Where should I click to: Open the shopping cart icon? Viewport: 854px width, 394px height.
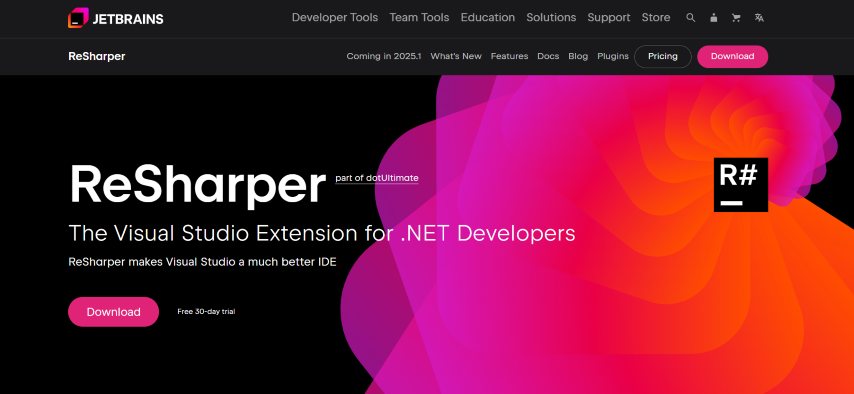tap(736, 17)
